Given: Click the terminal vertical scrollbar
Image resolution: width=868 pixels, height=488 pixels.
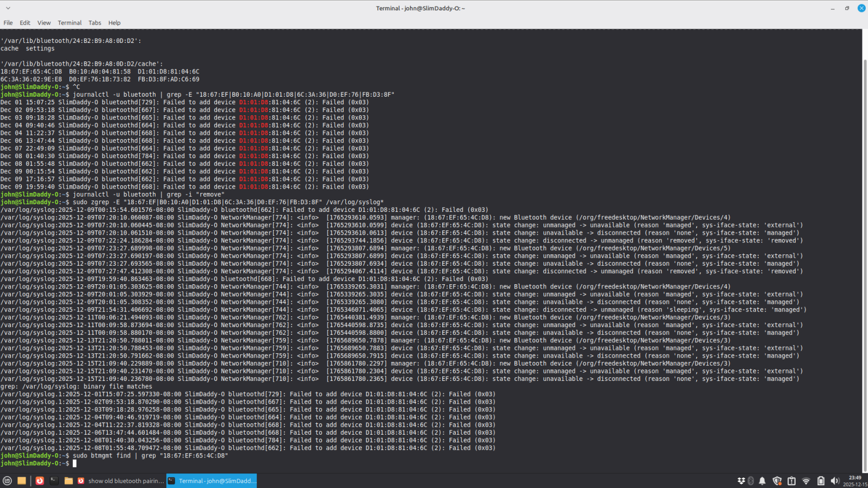Looking at the screenshot, I should tap(865, 250).
